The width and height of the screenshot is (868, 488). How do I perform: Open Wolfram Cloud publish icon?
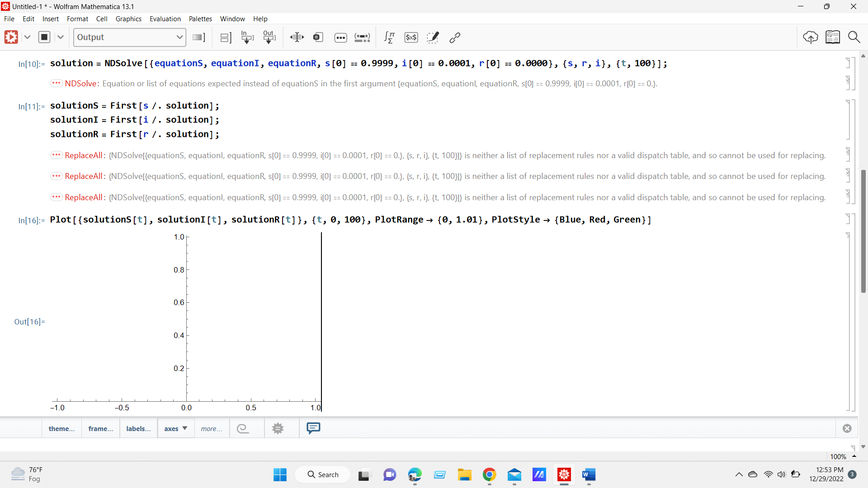(810, 37)
